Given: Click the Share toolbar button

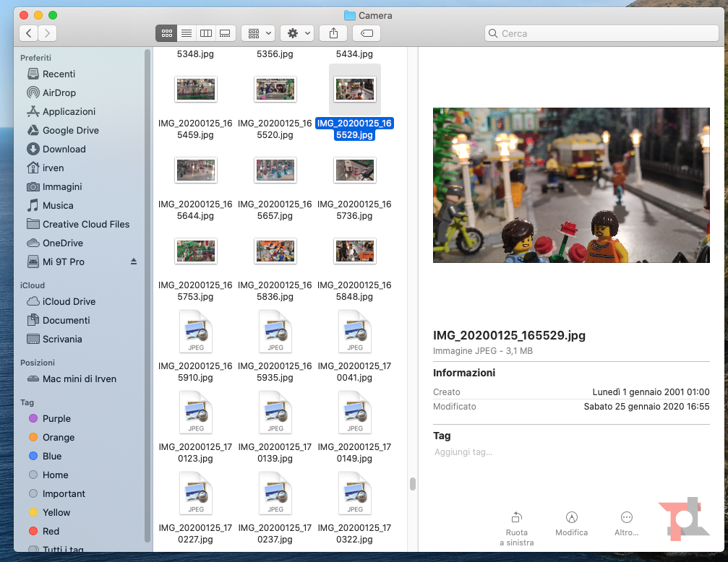Looking at the screenshot, I should tap(333, 33).
